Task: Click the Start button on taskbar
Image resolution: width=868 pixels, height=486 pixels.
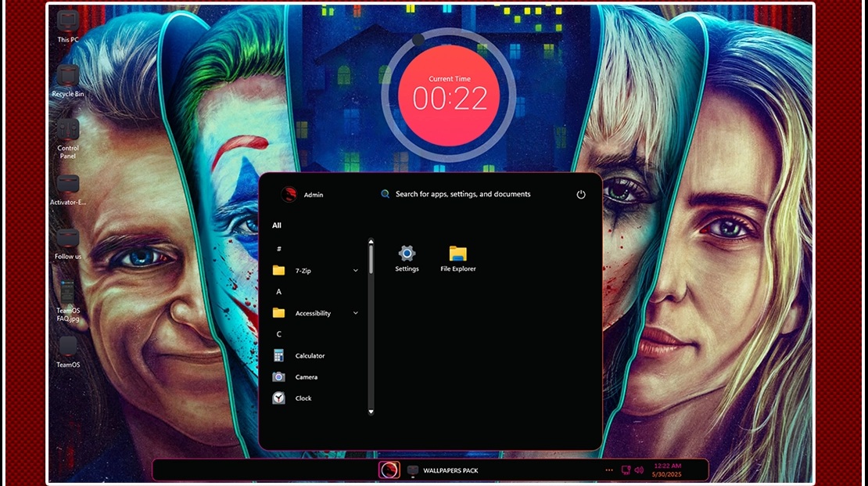Action: pyautogui.click(x=389, y=470)
